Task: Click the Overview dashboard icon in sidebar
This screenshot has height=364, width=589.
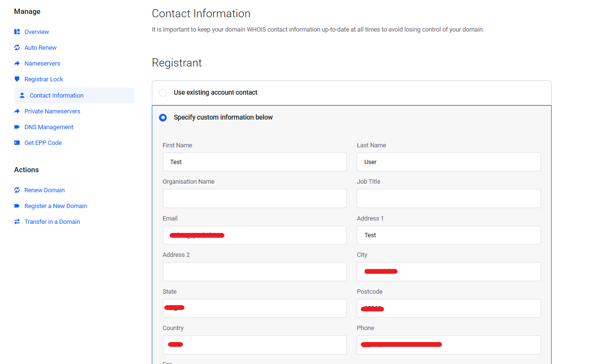Action: [x=17, y=32]
